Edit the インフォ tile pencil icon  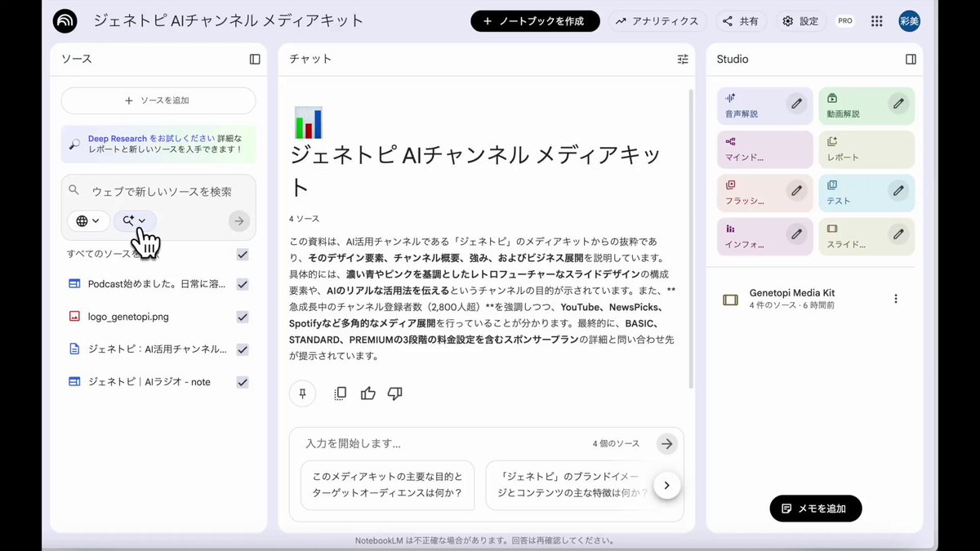796,234
